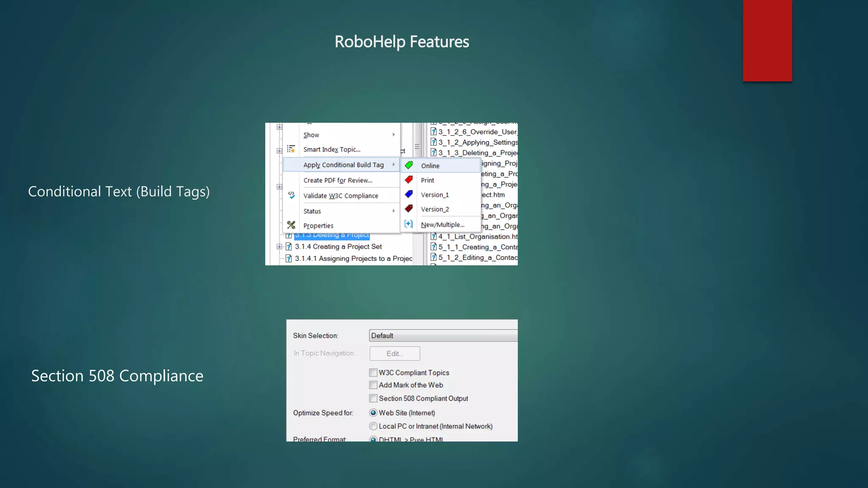Expand topmost tree plus node beside Show
The image size is (868, 488).
point(279,127)
